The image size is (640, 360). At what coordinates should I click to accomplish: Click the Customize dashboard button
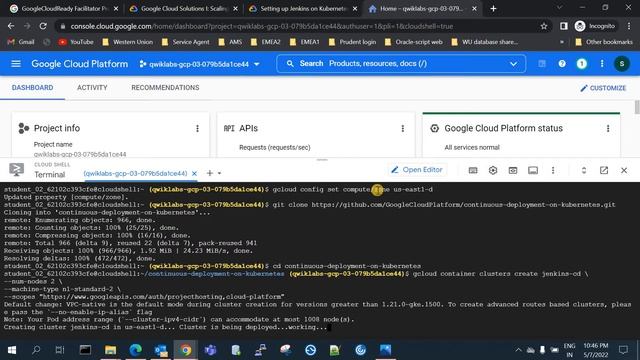pyautogui.click(x=603, y=88)
